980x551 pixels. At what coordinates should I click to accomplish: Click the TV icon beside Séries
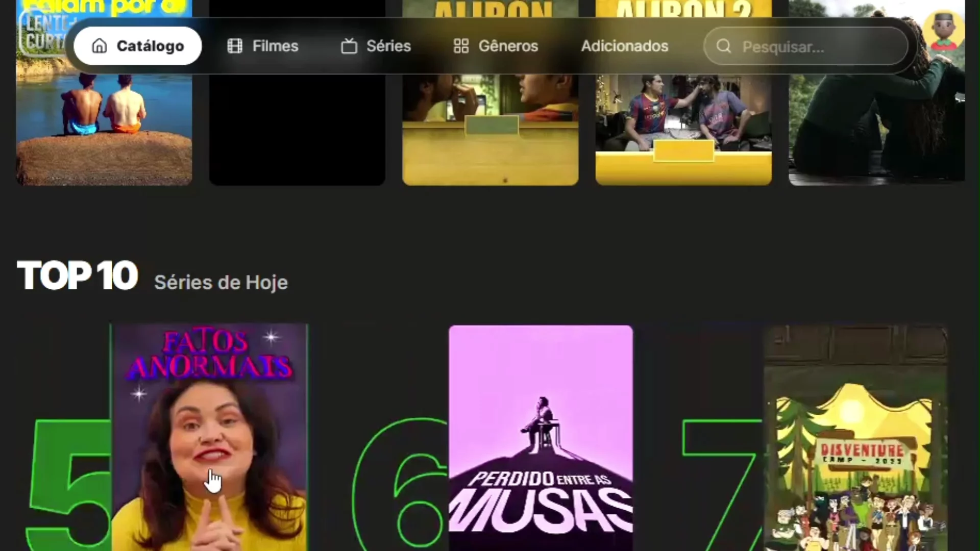[349, 46]
